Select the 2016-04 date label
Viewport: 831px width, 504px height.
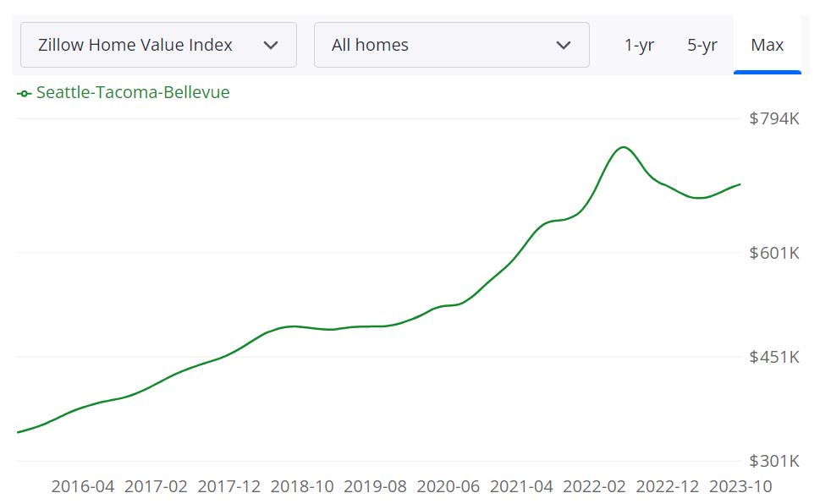click(83, 486)
